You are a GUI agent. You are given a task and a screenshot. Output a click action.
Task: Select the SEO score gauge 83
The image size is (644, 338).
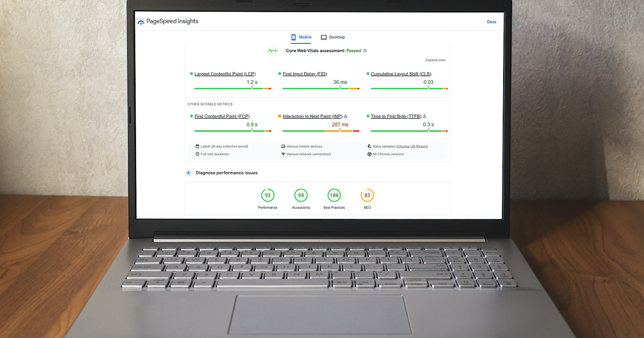(x=367, y=195)
